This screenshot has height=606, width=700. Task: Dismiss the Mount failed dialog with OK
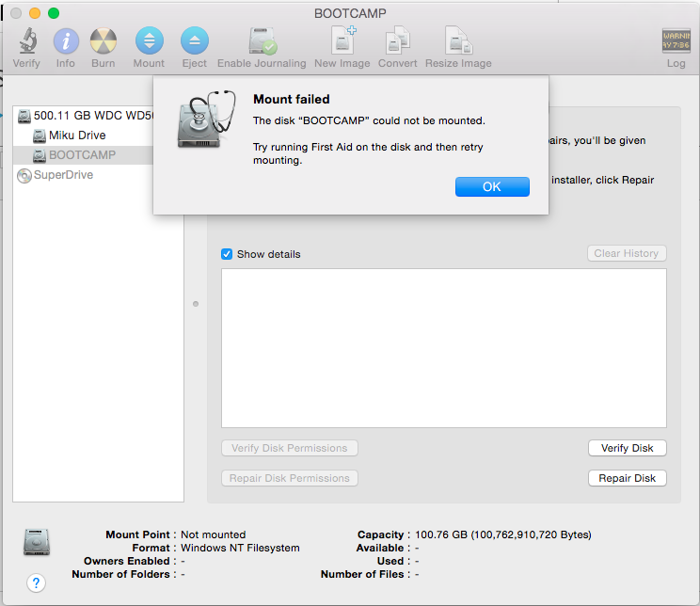point(492,186)
